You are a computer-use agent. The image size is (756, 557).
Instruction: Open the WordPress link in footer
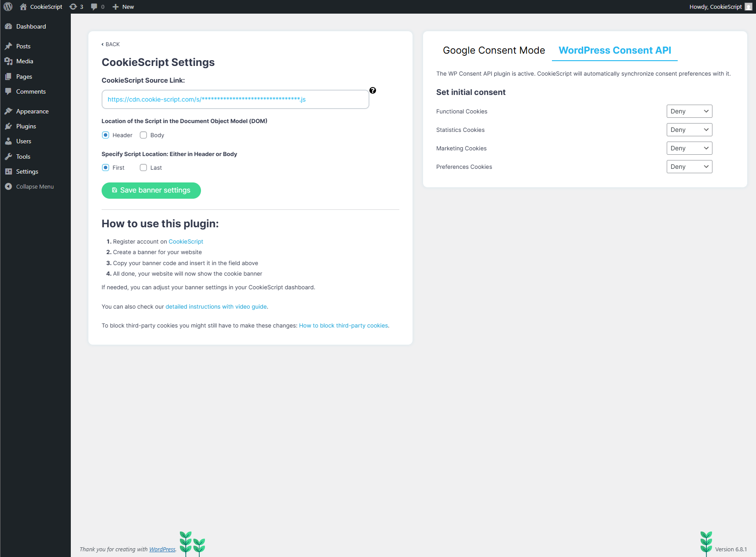click(x=162, y=549)
